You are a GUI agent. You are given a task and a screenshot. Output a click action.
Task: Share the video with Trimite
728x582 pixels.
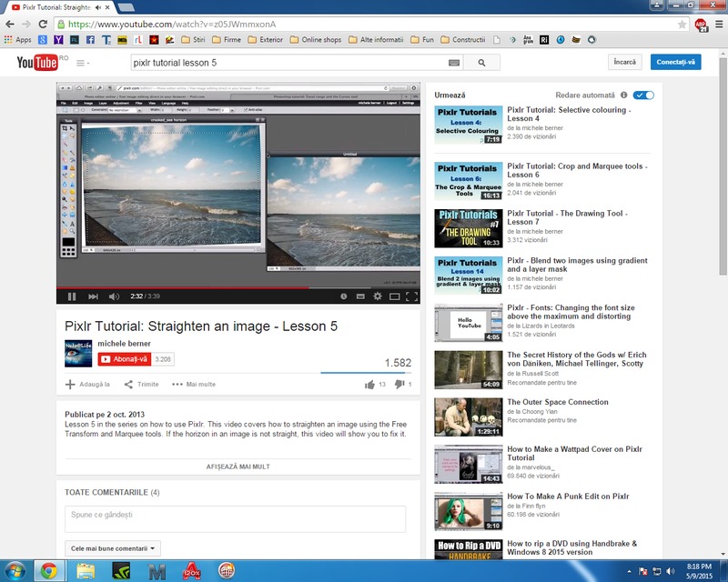[x=142, y=385]
